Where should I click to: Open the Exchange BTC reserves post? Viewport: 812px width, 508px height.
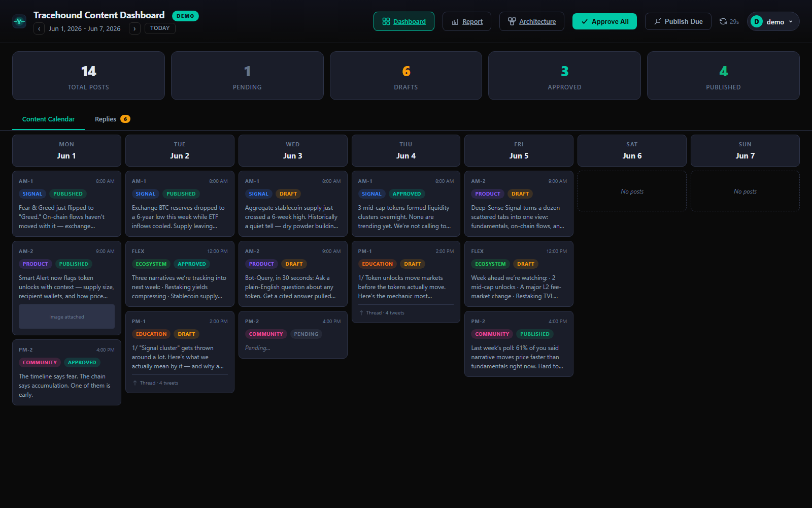180,204
